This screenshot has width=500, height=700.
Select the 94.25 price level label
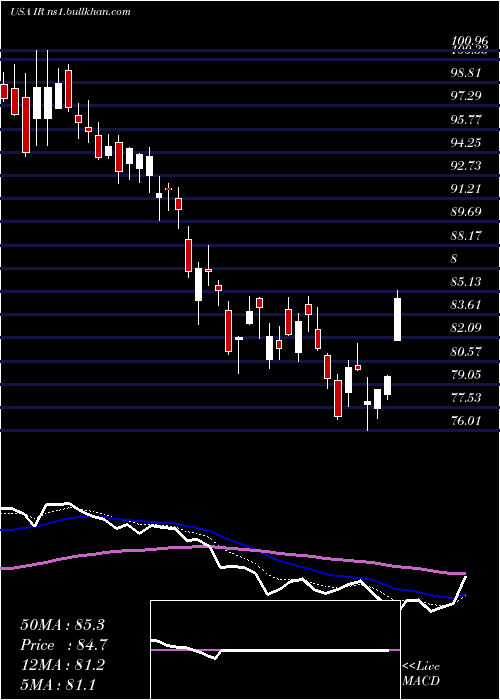(x=467, y=143)
